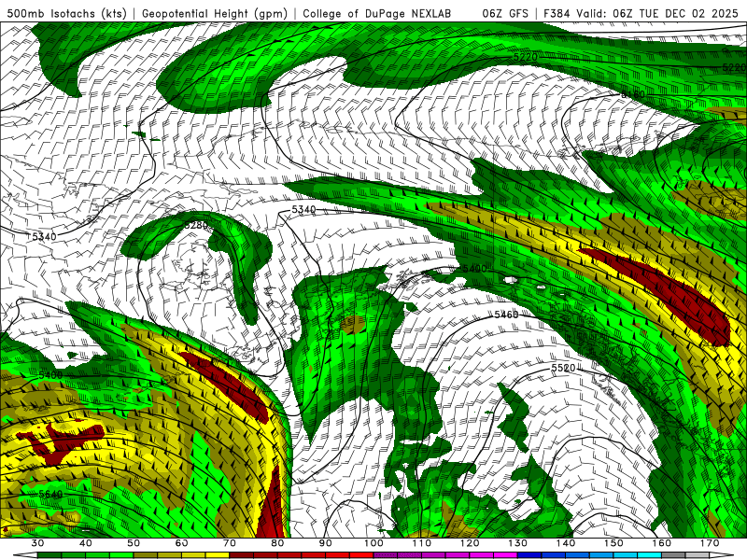Click the '170' color scale label

(710, 543)
